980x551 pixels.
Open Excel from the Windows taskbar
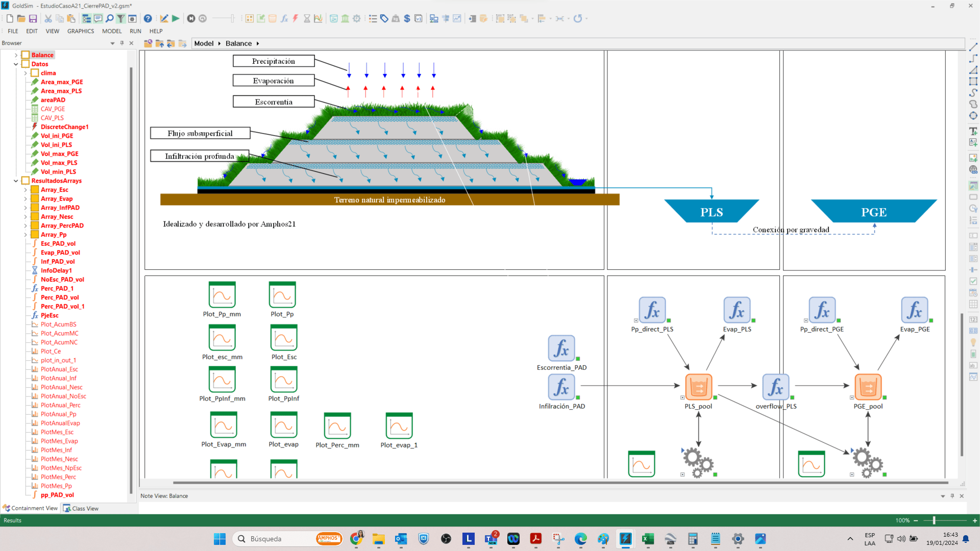pos(648,539)
